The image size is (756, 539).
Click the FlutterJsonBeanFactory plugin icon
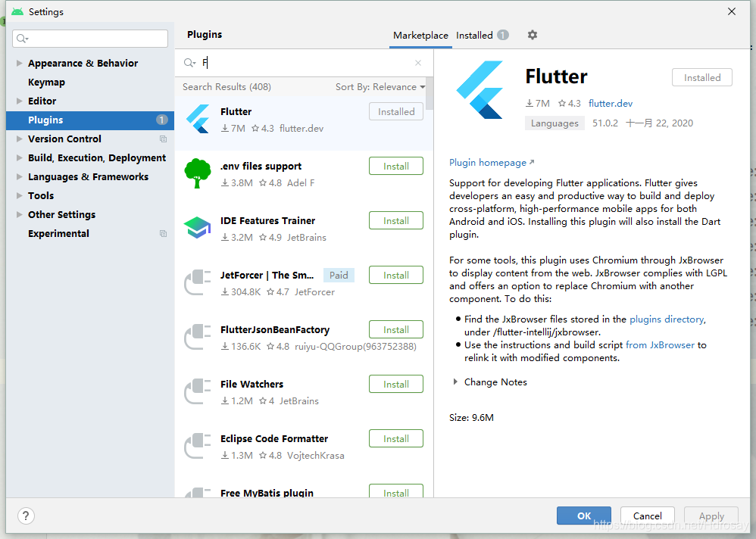click(x=198, y=337)
